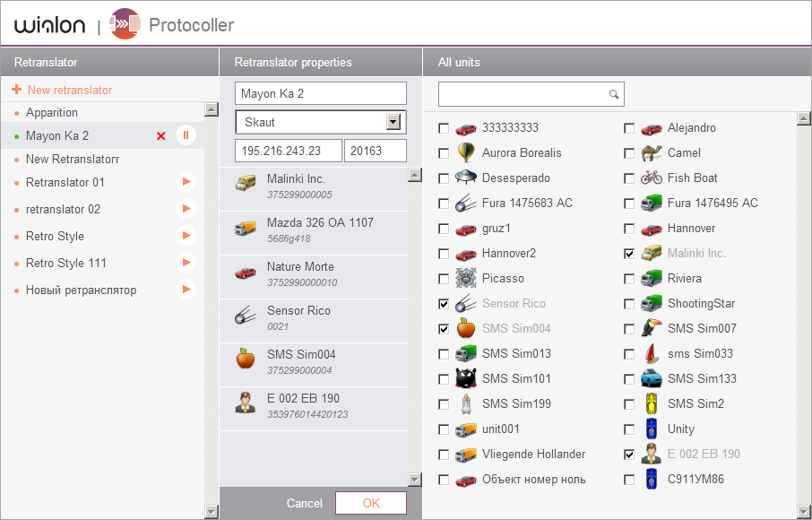Click ID 375299000005 under Malinki Inc.
This screenshot has width=812, height=520.
click(300, 195)
